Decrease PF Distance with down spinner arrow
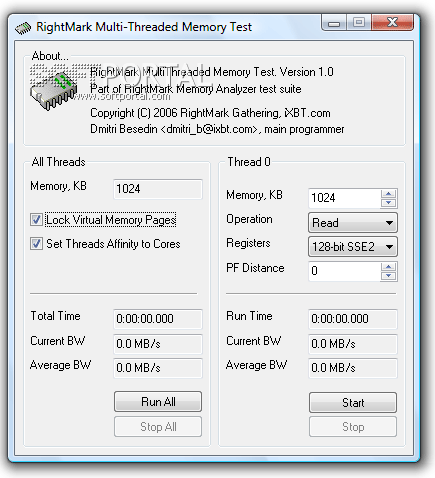Viewport: 435px width, 478px height. coord(388,276)
